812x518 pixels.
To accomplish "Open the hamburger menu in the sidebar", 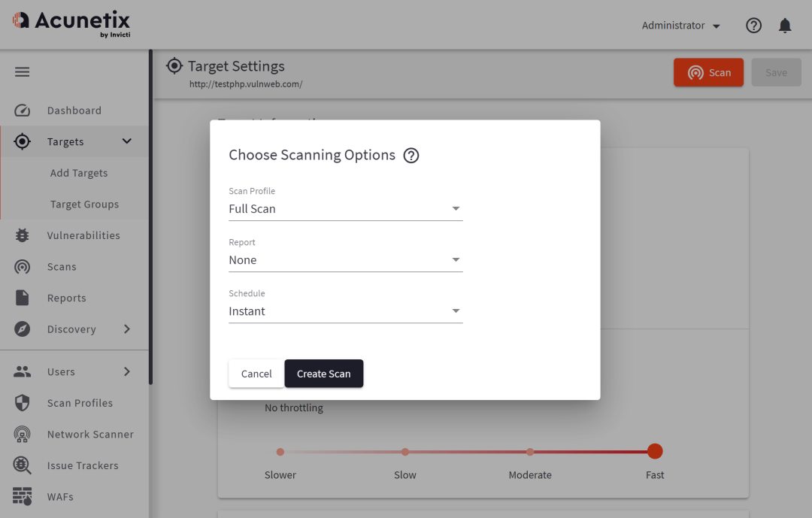I will (x=23, y=72).
